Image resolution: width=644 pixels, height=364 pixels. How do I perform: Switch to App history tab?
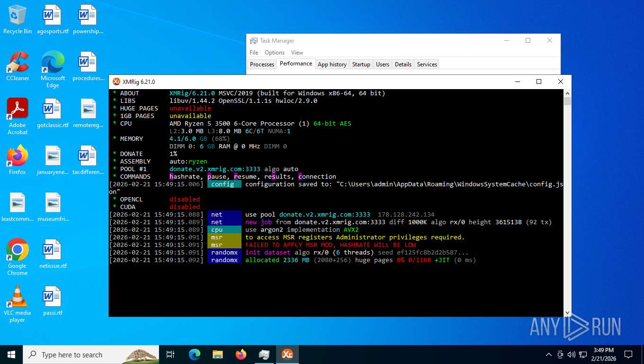tap(332, 64)
